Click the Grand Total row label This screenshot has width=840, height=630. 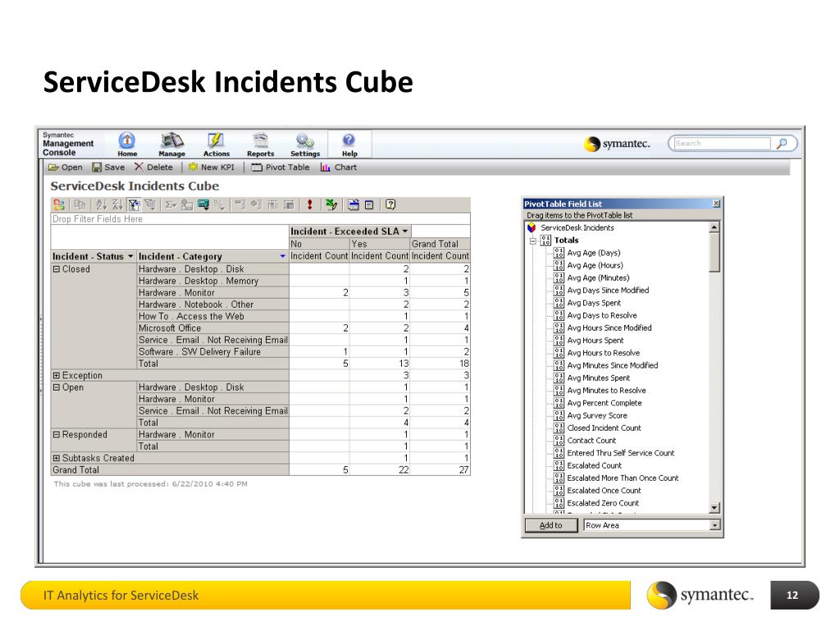(x=170, y=470)
